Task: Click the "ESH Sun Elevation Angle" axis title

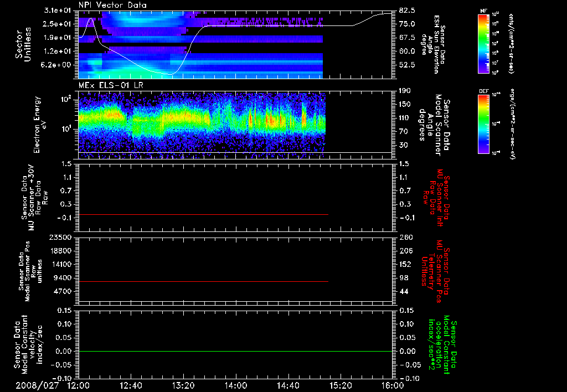Action: (x=434, y=44)
